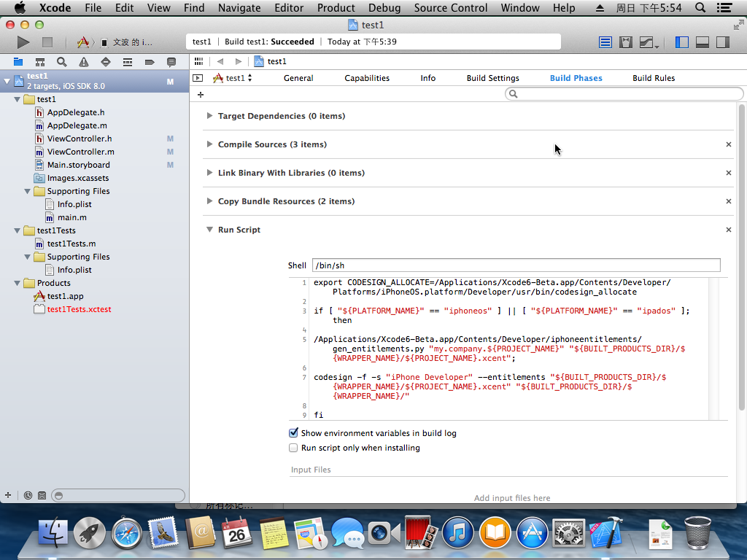Toggle the Debug area visibility
Image resolution: width=747 pixels, height=560 pixels.
click(x=703, y=42)
